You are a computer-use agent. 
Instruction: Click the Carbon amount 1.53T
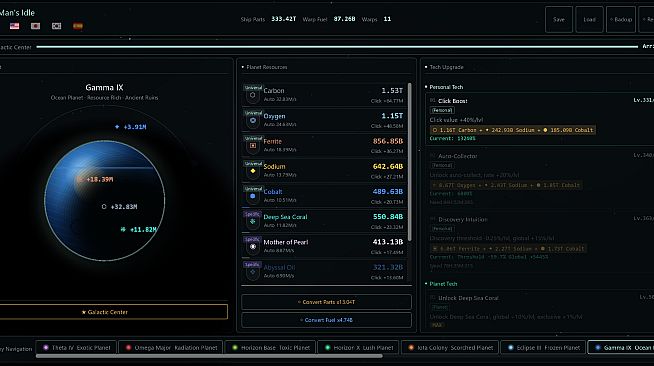point(392,90)
